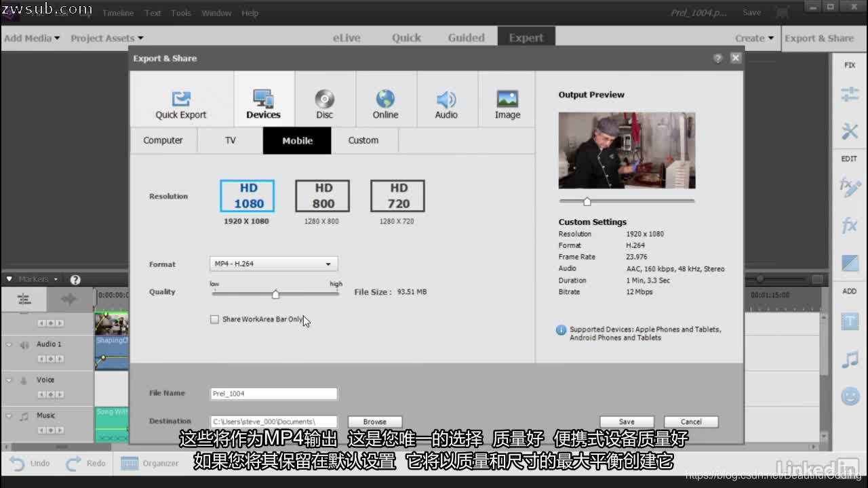Click the audio waveform view icon
868x488 pixels.
point(69,299)
